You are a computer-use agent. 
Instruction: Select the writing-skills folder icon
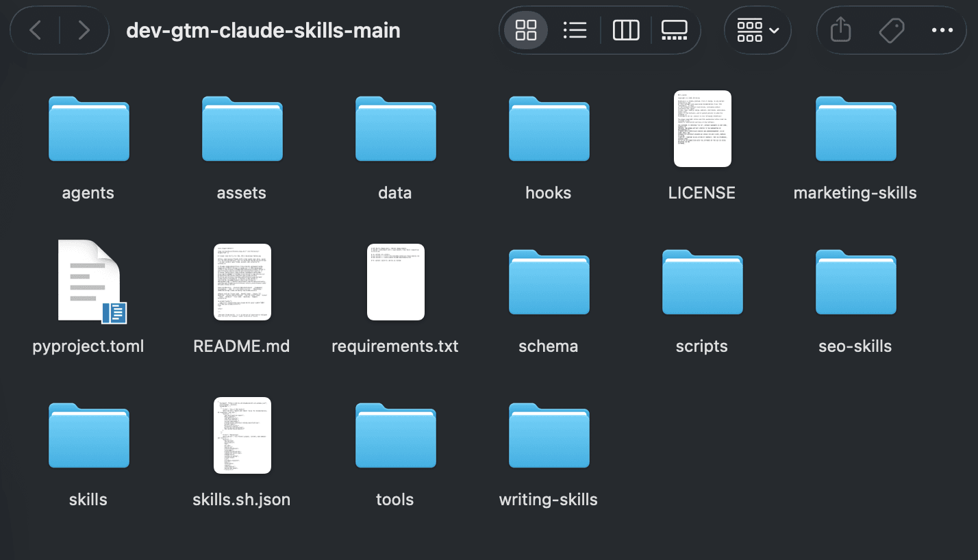(549, 435)
